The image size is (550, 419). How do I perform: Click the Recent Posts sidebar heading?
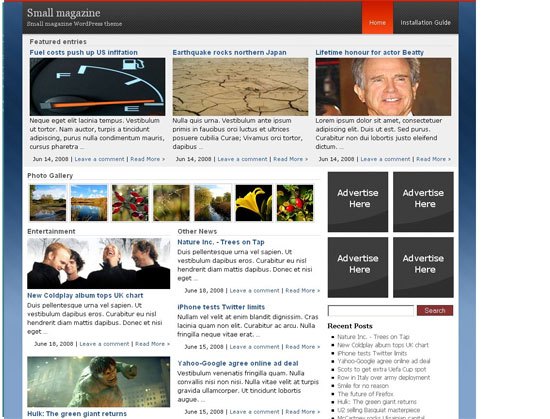tap(350, 326)
